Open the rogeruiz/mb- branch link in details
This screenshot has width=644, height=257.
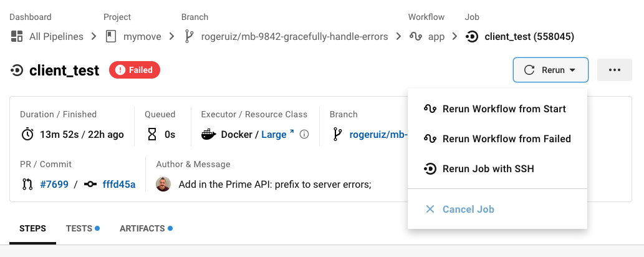(378, 135)
